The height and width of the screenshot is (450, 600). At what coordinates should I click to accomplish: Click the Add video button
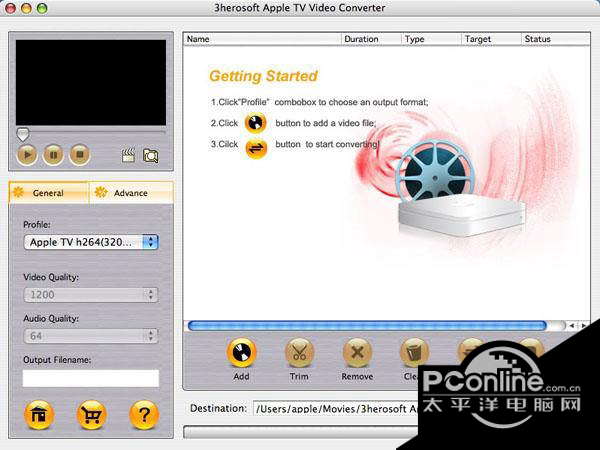[241, 353]
